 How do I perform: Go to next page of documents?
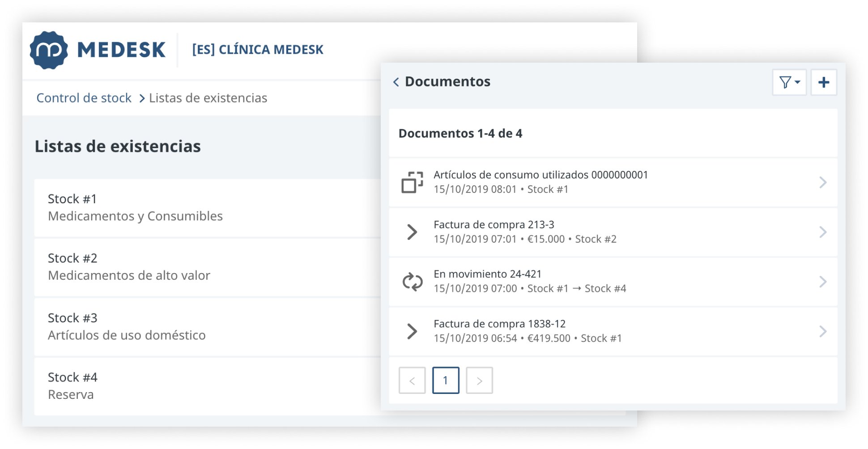479,381
